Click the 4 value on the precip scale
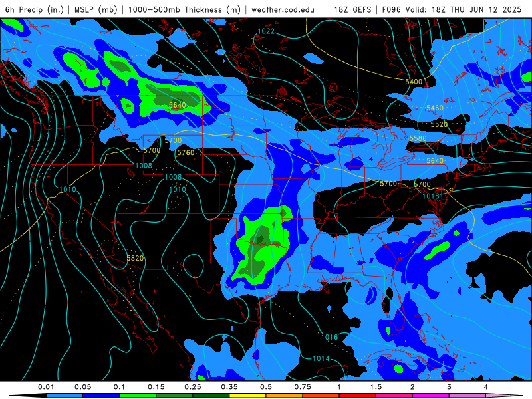This screenshot has height=399, width=532. (486, 387)
